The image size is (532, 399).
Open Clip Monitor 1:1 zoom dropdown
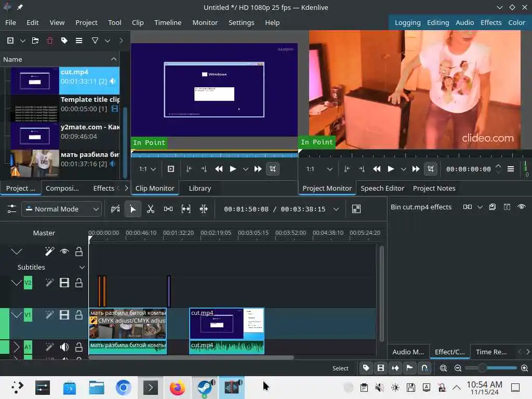point(148,169)
